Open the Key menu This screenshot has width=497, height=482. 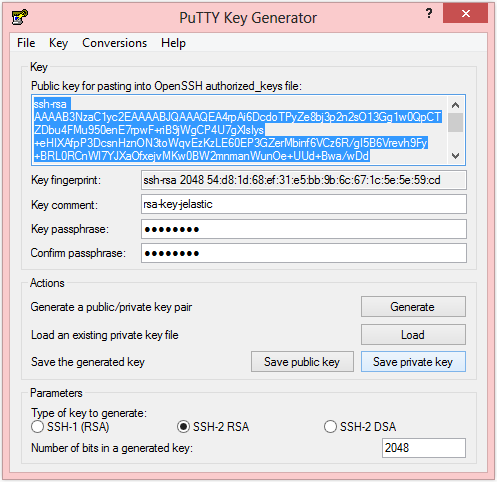point(58,43)
